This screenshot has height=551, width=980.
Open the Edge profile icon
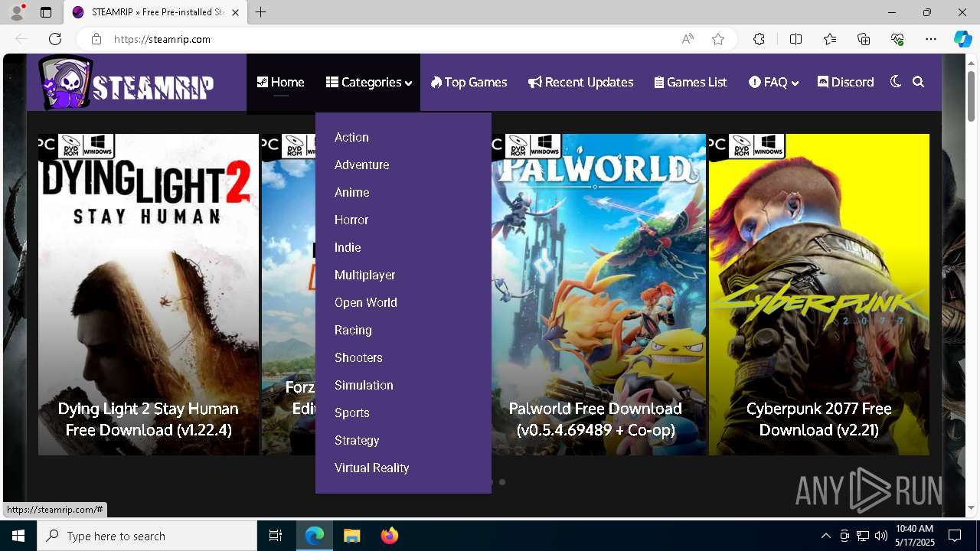(x=17, y=12)
